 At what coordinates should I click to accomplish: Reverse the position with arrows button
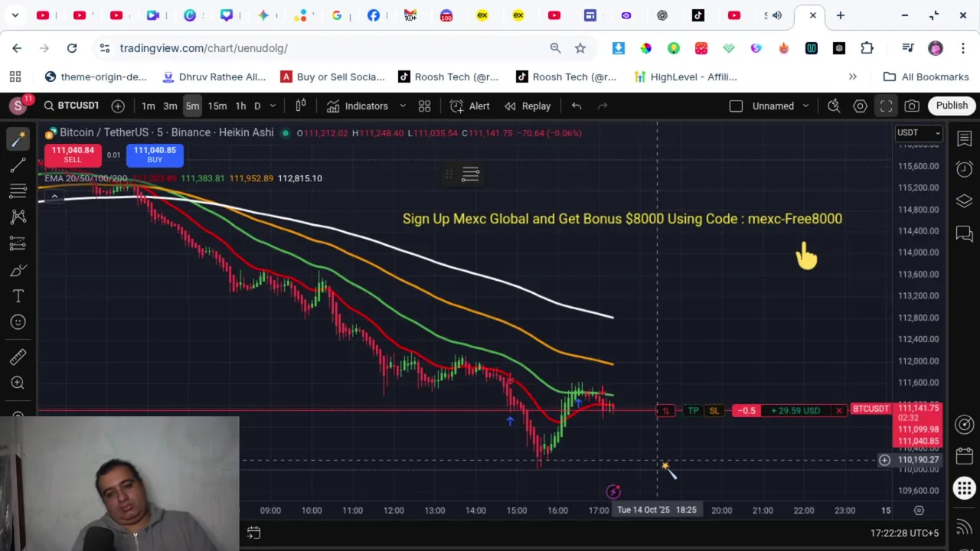pos(665,411)
